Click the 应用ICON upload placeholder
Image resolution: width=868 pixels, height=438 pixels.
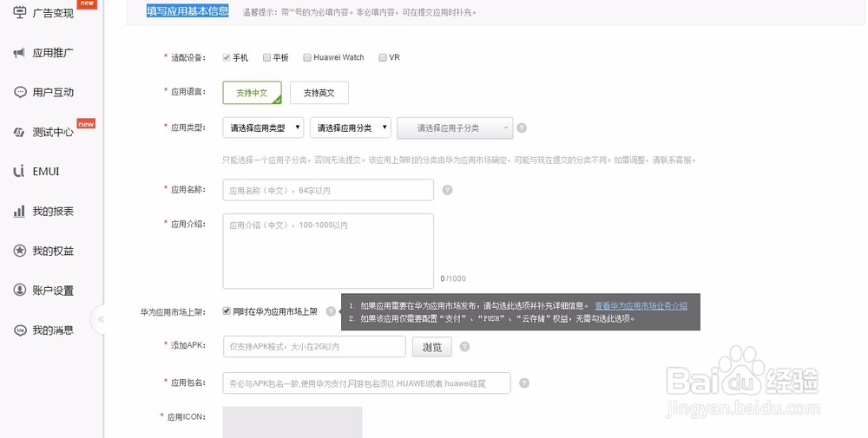click(293, 422)
